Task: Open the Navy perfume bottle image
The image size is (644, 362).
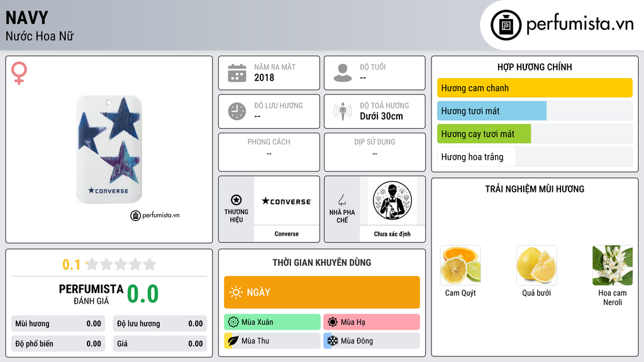Action: pos(109,149)
